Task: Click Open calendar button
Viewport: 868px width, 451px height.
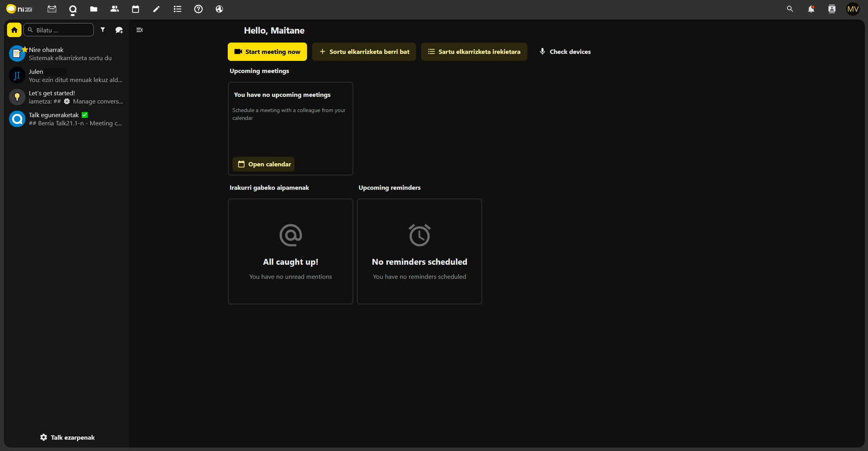Action: click(x=264, y=164)
